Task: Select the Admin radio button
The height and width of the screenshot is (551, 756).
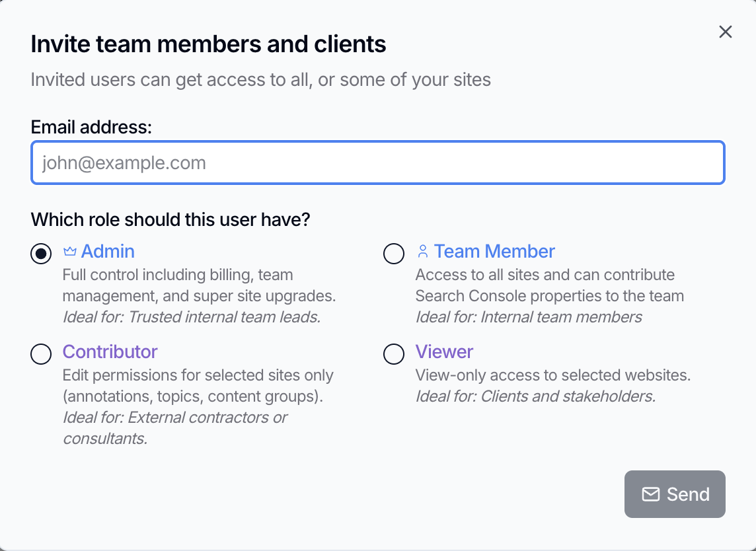Action: coord(41,254)
